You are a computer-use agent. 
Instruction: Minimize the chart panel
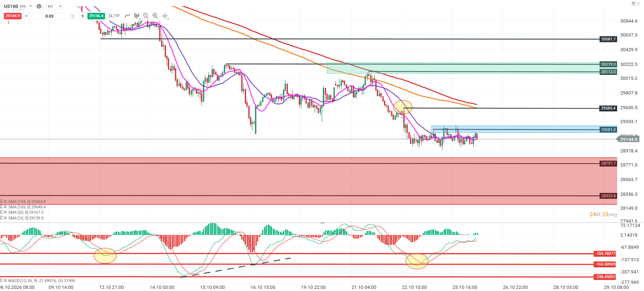point(633,4)
